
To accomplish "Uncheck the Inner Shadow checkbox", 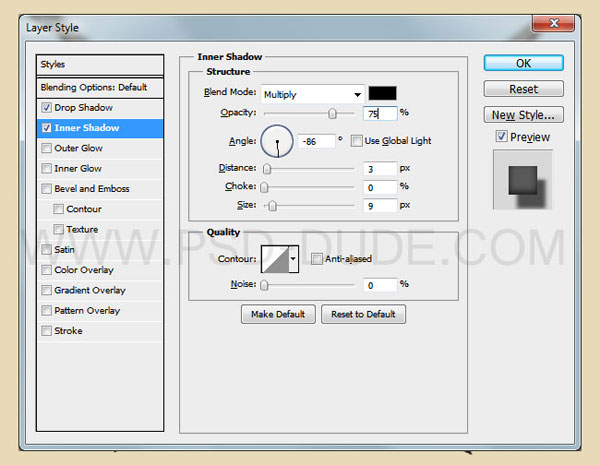I will point(46,128).
